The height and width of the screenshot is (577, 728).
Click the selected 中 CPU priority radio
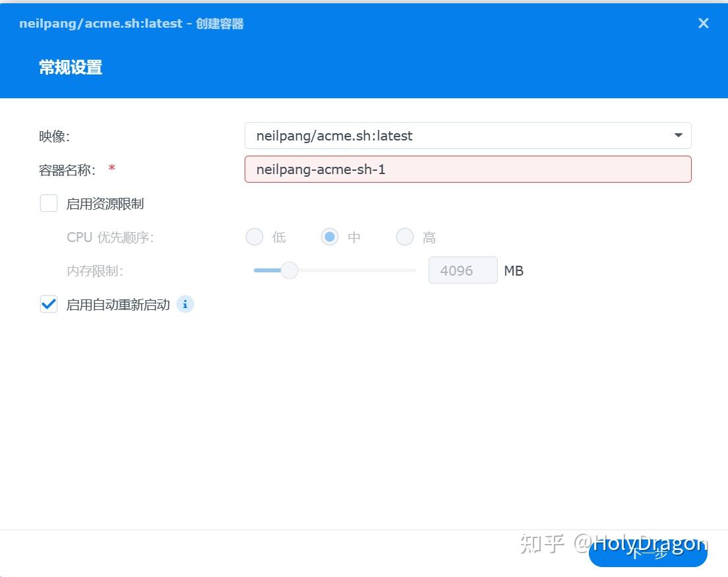[x=330, y=236]
